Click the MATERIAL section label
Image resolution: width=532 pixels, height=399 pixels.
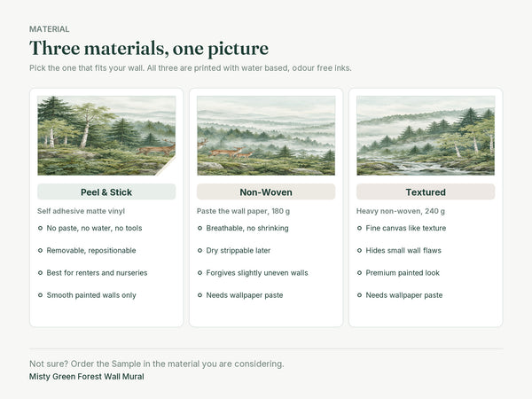[x=49, y=29]
